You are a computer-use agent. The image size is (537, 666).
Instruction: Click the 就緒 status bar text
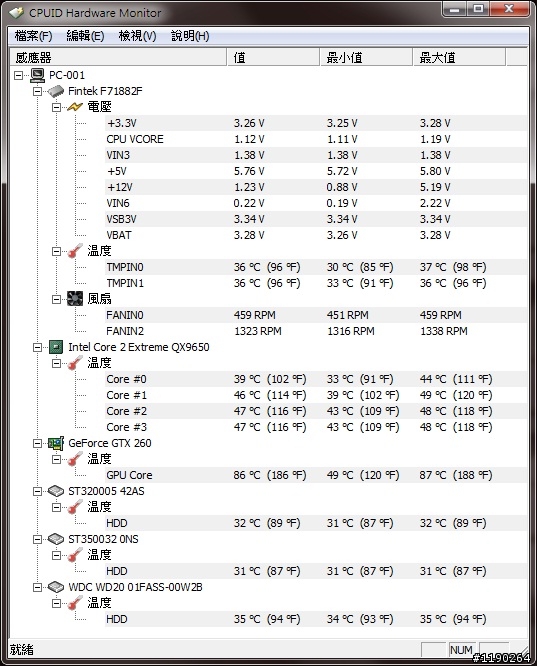tap(21, 650)
